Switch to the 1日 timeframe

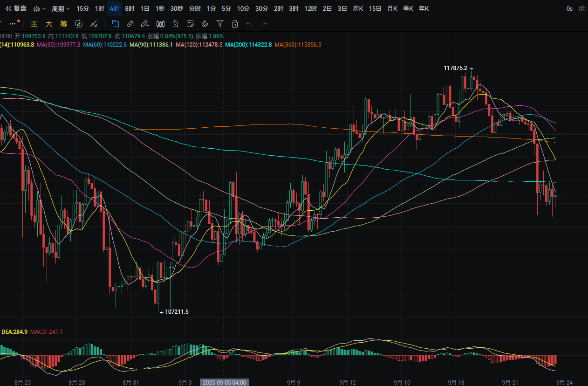pos(145,8)
